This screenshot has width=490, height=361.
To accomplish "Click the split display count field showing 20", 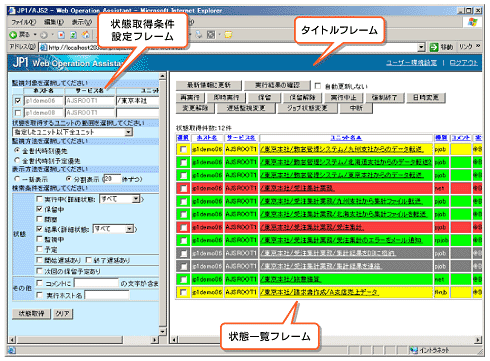I will tap(111, 179).
